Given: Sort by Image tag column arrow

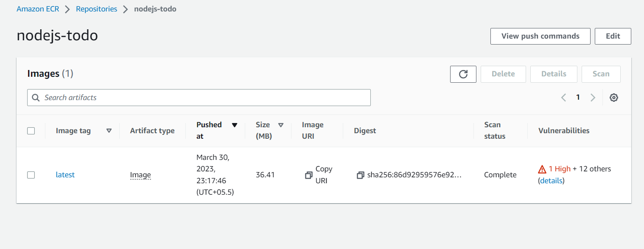Looking at the screenshot, I should pyautogui.click(x=109, y=131).
